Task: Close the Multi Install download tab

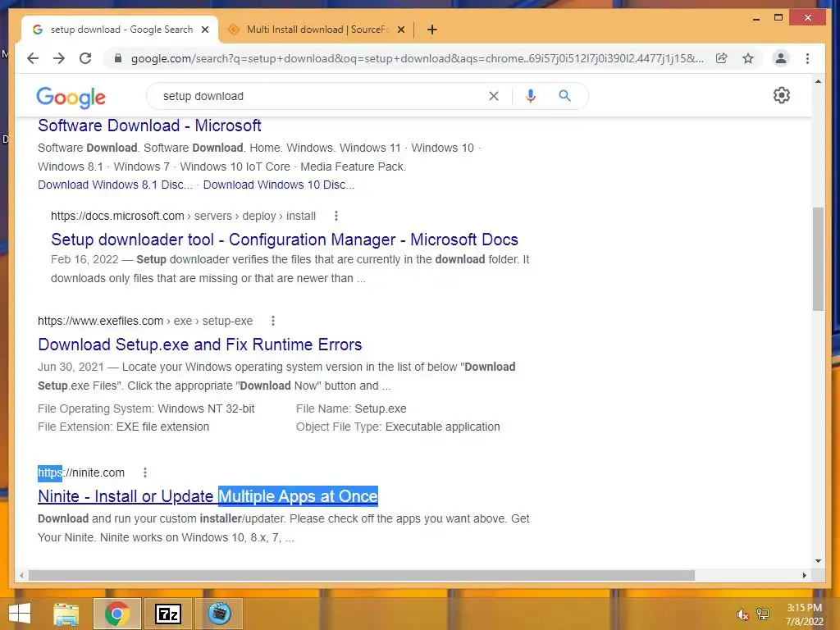Action: pyautogui.click(x=400, y=30)
